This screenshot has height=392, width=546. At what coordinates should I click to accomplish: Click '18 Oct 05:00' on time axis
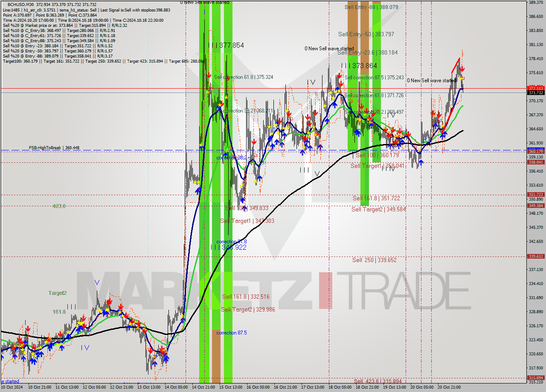point(340,387)
